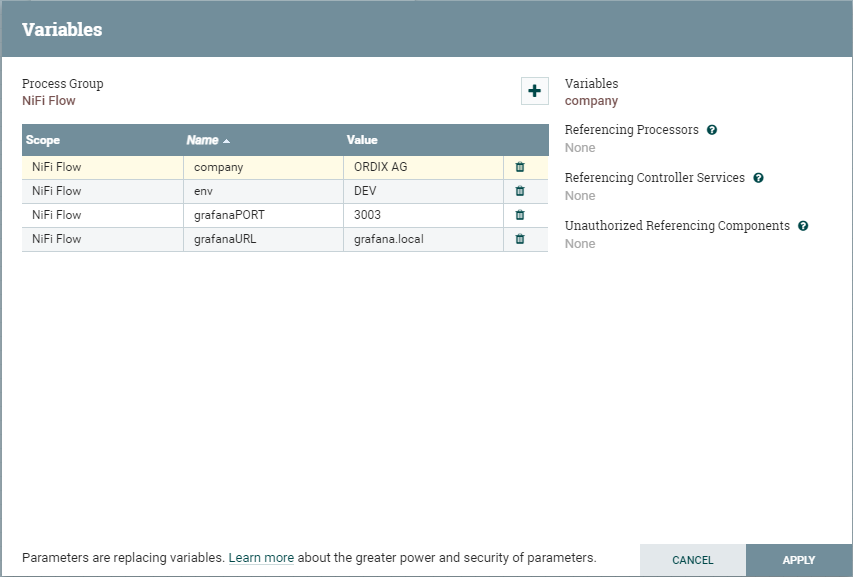Select the grafanaPORT name cell
853x577 pixels.
[x=263, y=215]
